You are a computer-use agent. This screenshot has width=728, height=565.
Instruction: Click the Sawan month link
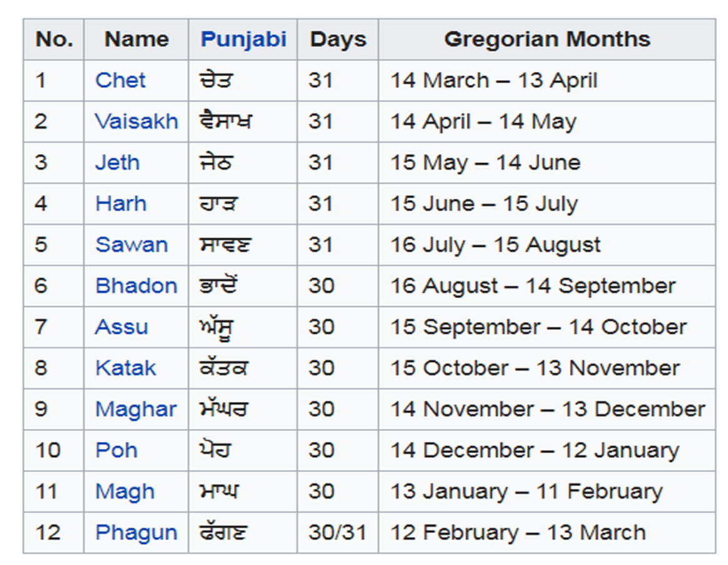(131, 244)
